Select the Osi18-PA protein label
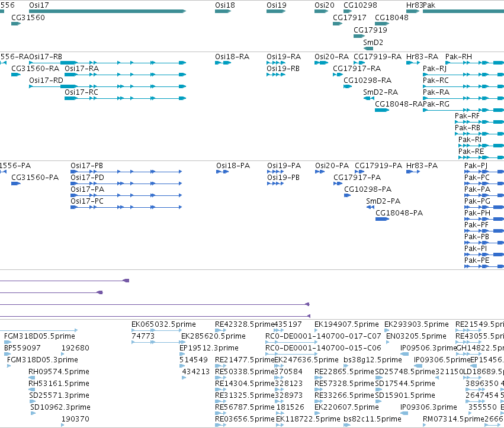Screen dimensions: 504x428 tap(233, 166)
